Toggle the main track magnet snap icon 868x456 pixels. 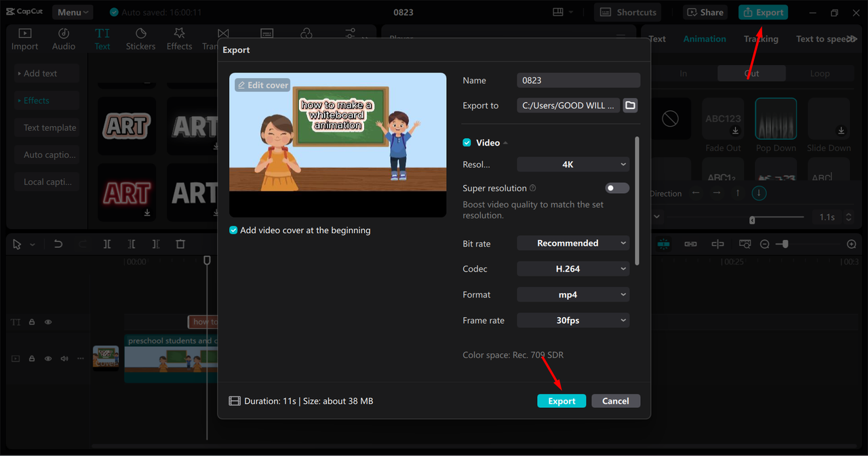coord(663,244)
